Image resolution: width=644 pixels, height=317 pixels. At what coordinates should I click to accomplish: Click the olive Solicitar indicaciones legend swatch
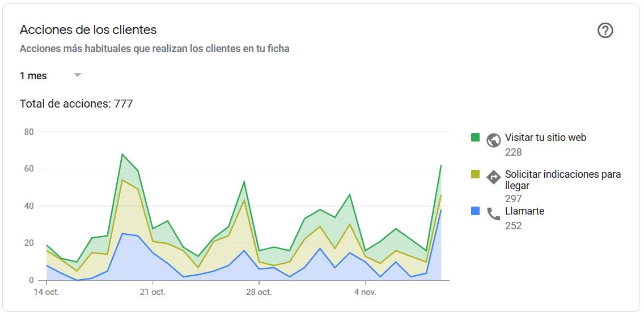click(476, 174)
